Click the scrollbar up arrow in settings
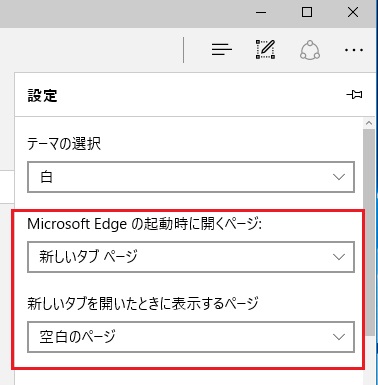The height and width of the screenshot is (385, 378). (x=369, y=123)
